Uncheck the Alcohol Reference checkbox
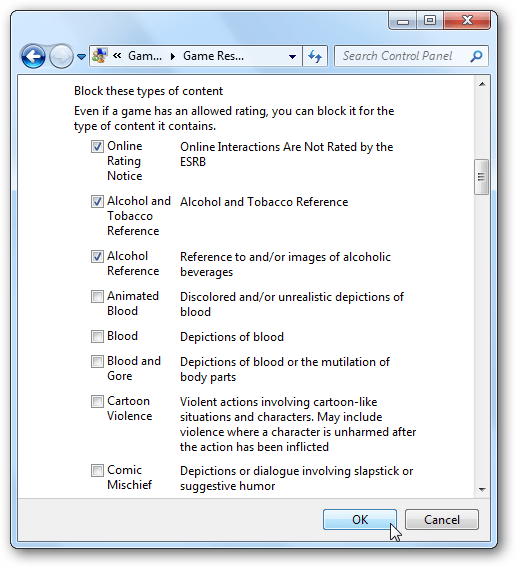The height and width of the screenshot is (567, 516). 97,256
